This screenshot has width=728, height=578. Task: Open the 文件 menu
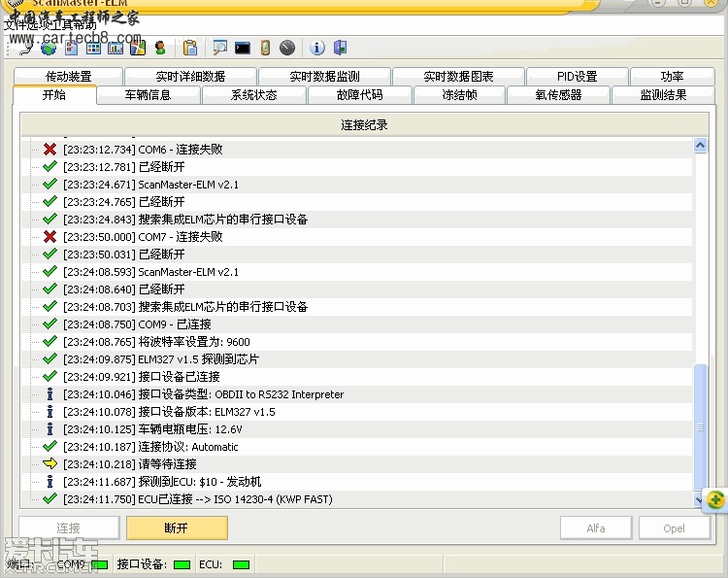(x=14, y=24)
